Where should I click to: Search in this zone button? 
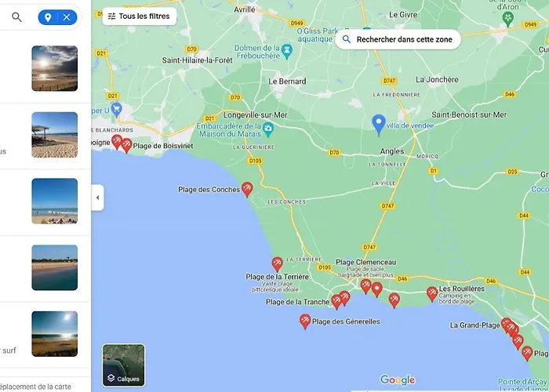(398, 39)
